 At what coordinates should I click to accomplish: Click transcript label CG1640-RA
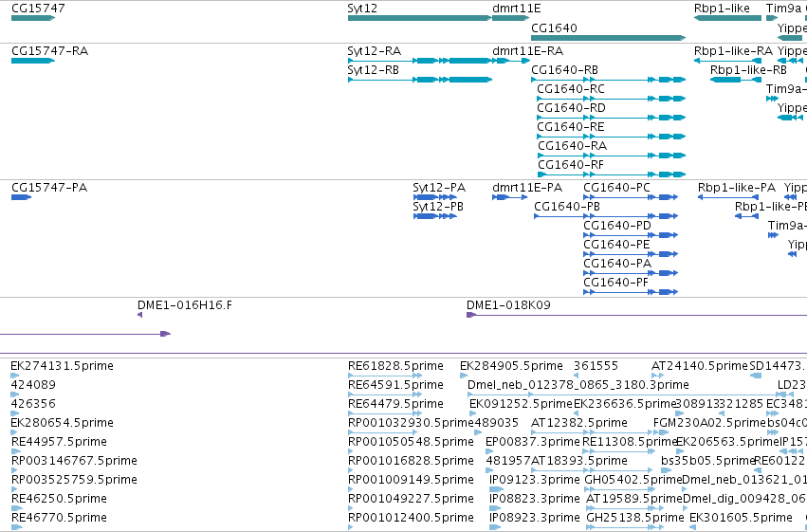[573, 147]
